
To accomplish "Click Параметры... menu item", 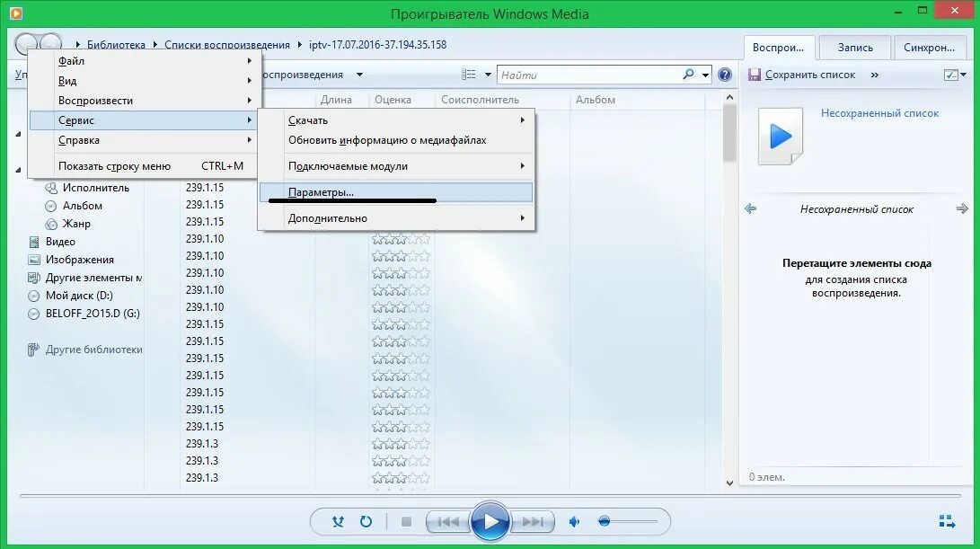I will [396, 192].
